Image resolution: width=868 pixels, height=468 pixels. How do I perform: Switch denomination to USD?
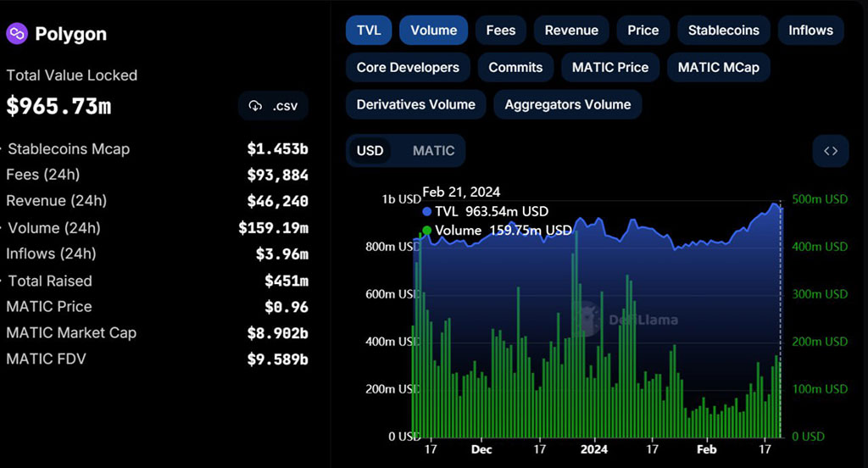click(370, 151)
